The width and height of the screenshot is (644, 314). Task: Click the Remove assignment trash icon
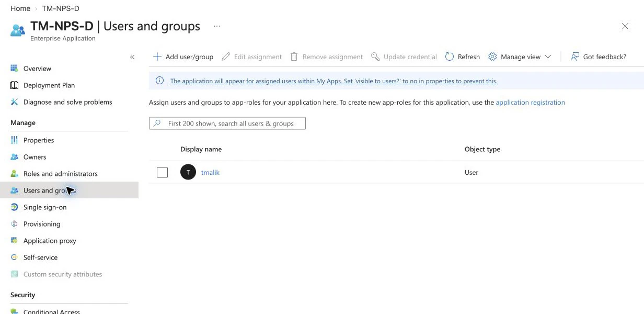coord(294,57)
